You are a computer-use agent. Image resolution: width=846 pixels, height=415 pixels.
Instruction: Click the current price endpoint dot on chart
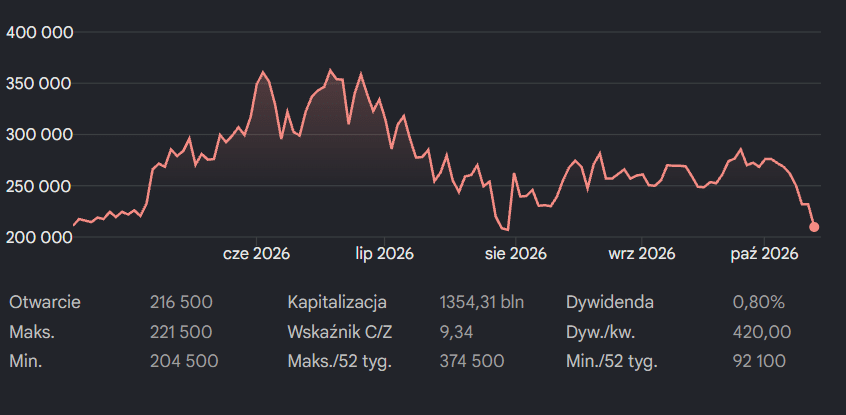[814, 227]
